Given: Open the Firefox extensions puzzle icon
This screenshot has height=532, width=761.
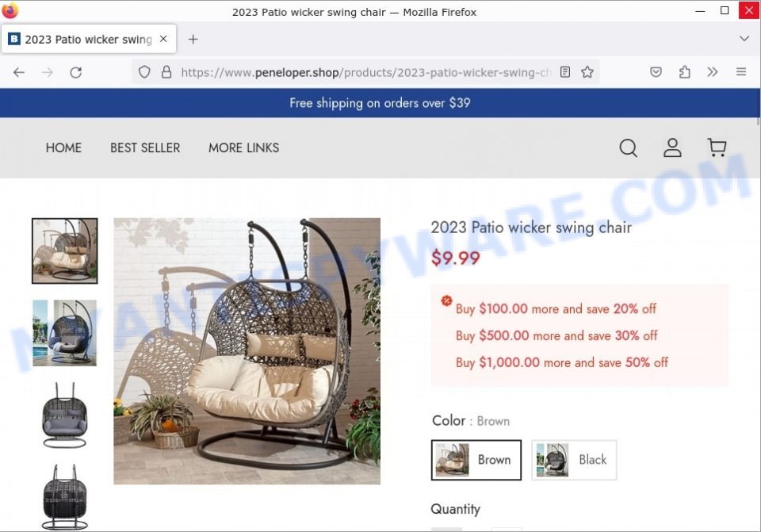Looking at the screenshot, I should (684, 72).
